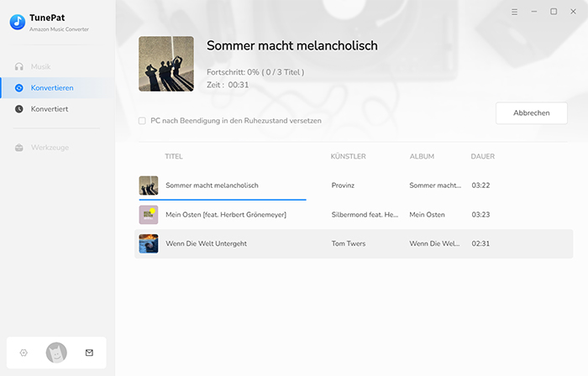Click the KÜNSTLER column header

pos(348,157)
